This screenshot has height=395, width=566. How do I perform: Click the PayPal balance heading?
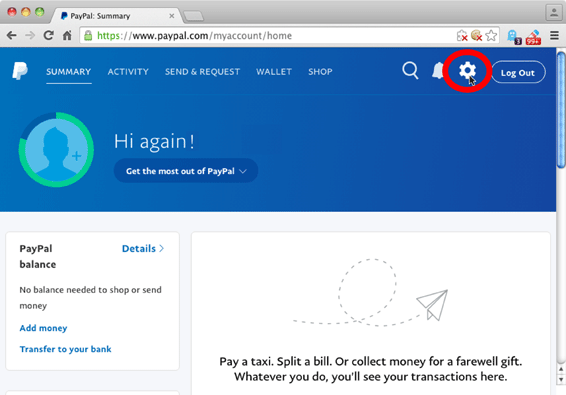(38, 256)
